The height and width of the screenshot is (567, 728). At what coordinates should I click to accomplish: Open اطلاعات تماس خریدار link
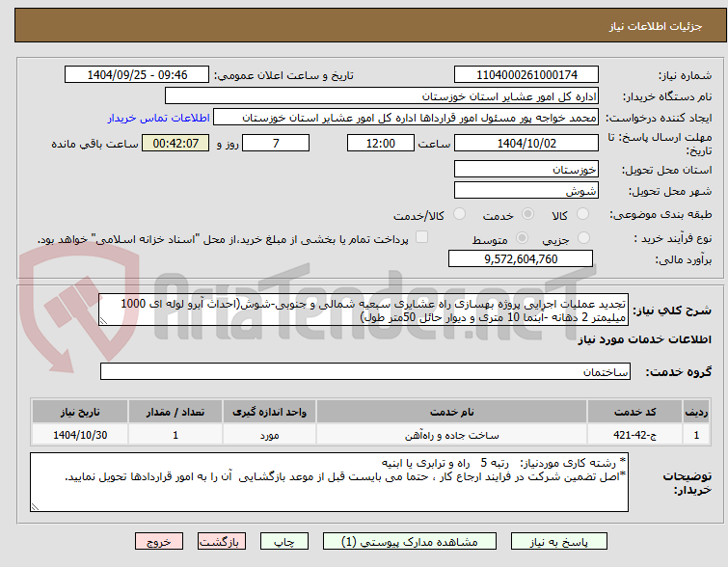[159, 118]
